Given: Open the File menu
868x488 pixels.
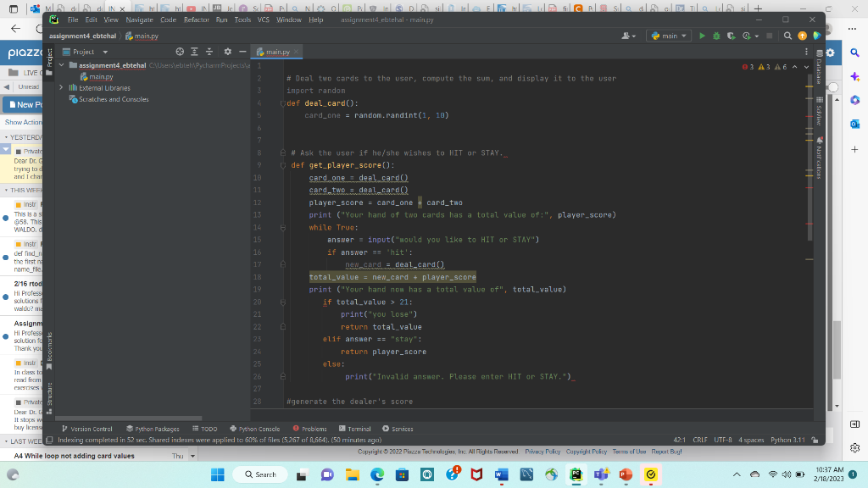Looking at the screenshot, I should coord(73,19).
